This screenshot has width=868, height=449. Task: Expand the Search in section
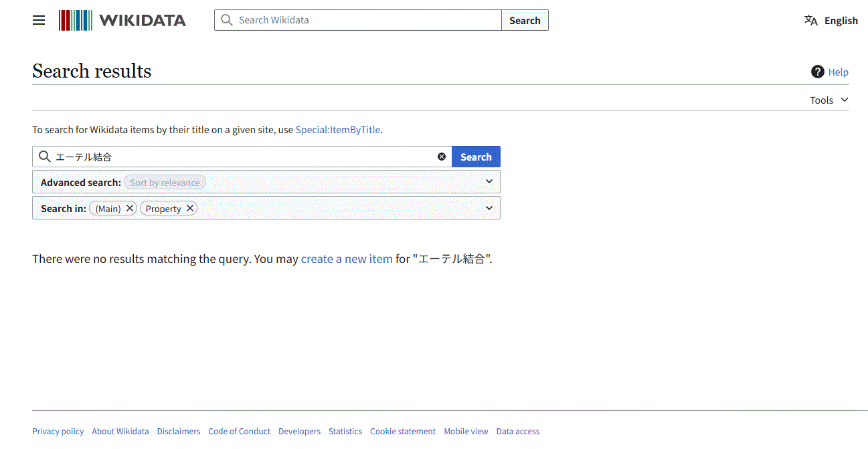[x=489, y=207]
